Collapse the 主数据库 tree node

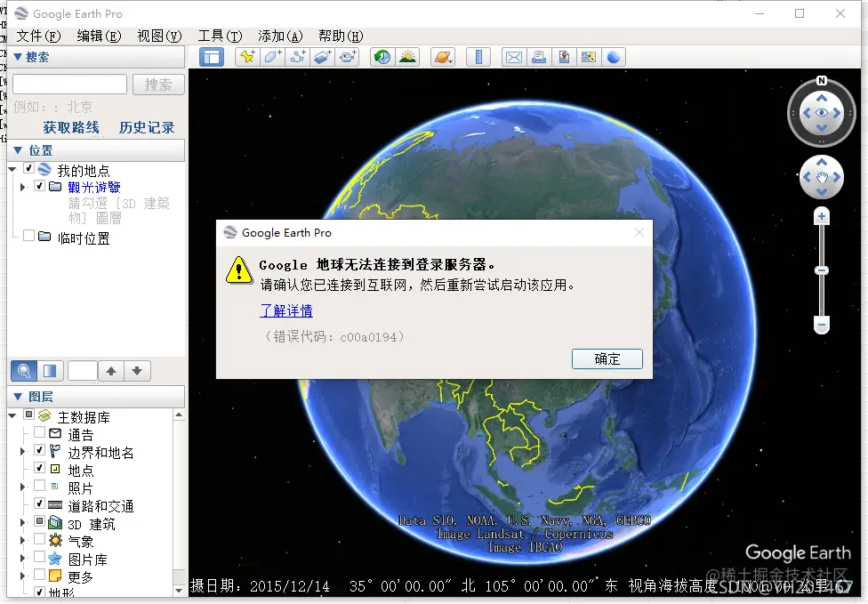[12, 415]
